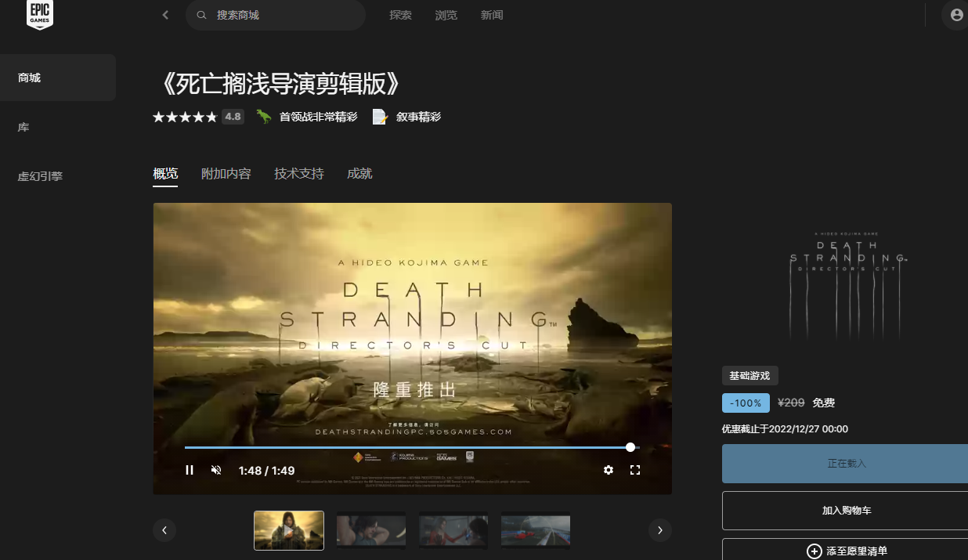968x560 pixels.
Task: Pause the trailer video
Action: pos(190,470)
